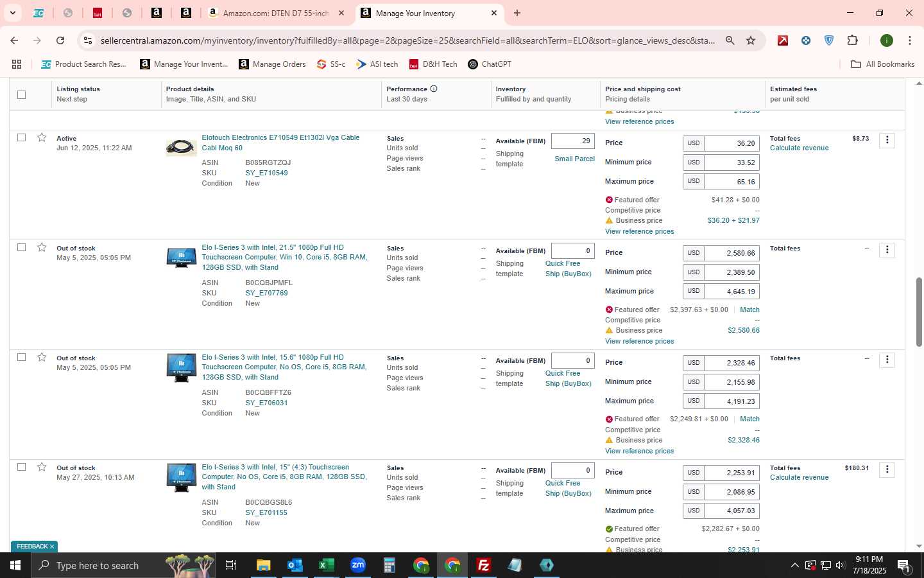This screenshot has width=924, height=578.
Task: Open the Chrome three-dot menu
Action: (x=910, y=40)
